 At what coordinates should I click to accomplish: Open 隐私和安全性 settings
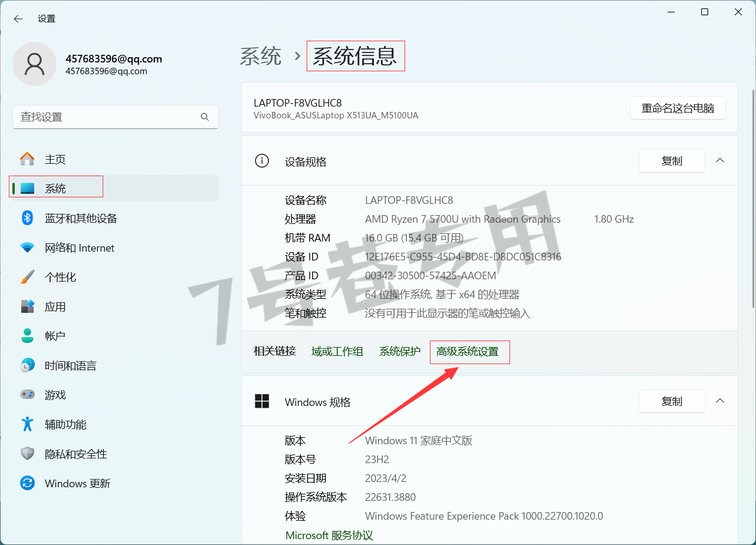tap(116, 454)
